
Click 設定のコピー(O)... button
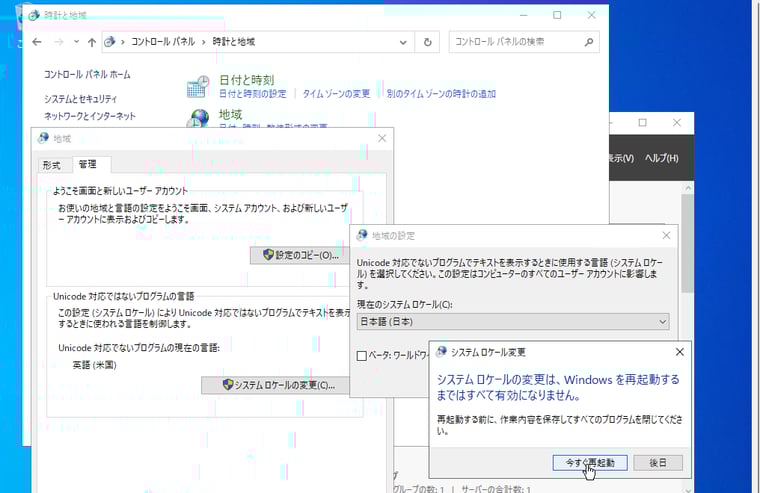coord(300,255)
